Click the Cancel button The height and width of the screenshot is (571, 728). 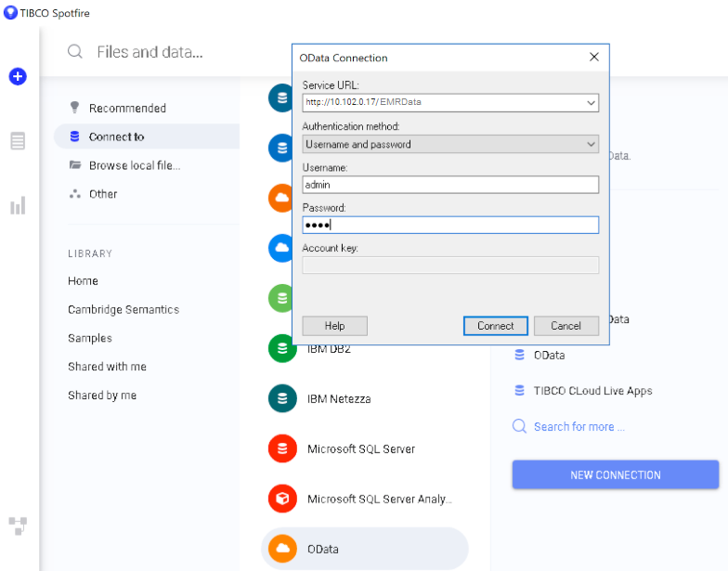566,326
